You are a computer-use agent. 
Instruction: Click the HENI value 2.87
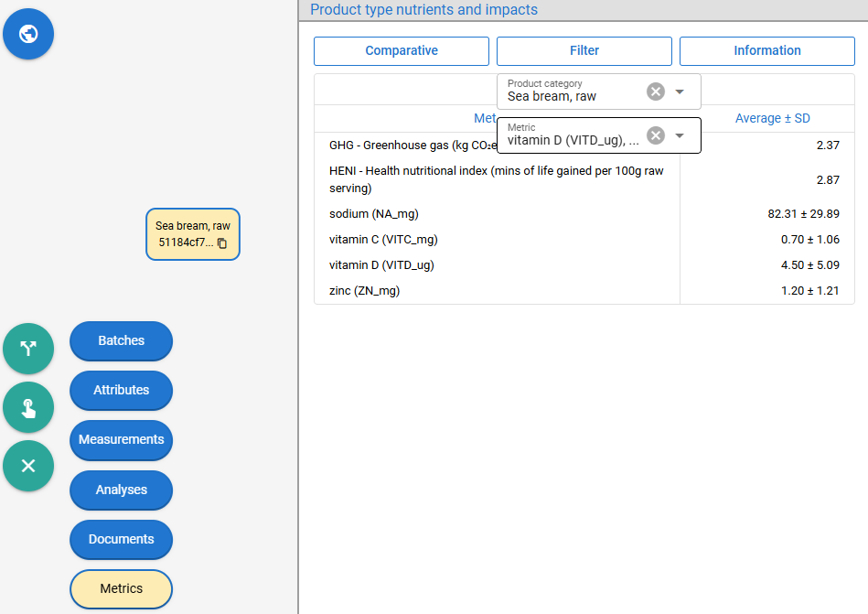tap(828, 180)
